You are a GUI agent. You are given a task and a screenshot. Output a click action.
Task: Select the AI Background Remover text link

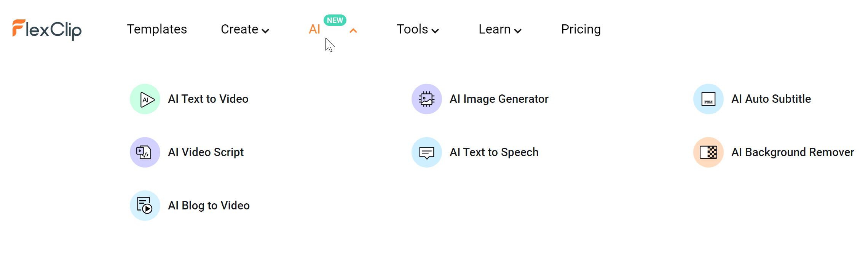pos(793,152)
